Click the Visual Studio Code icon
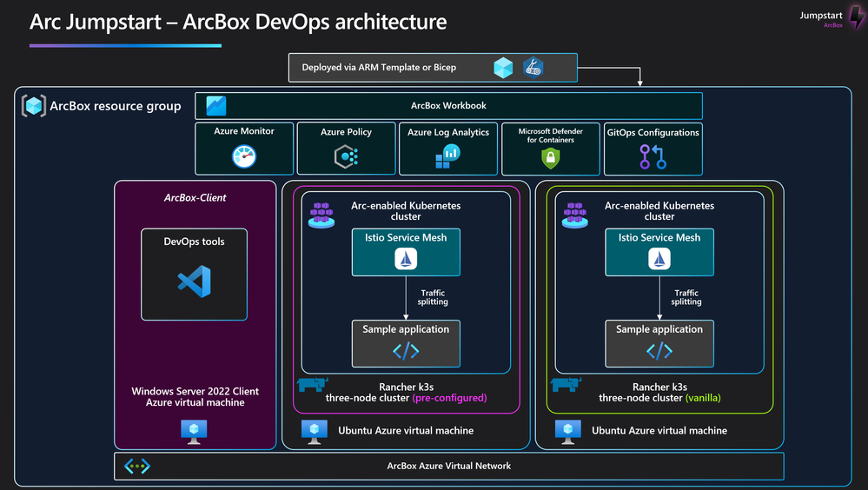The height and width of the screenshot is (490, 868). tap(195, 281)
